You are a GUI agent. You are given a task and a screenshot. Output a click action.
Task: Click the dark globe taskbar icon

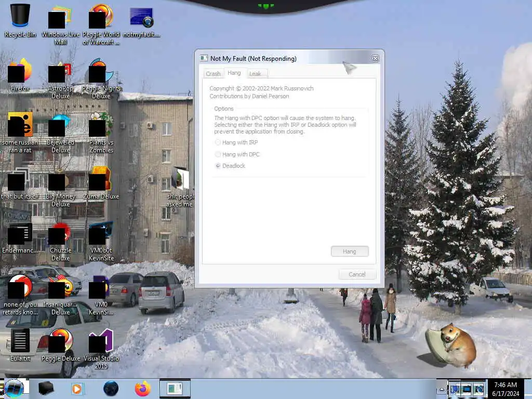pyautogui.click(x=111, y=389)
